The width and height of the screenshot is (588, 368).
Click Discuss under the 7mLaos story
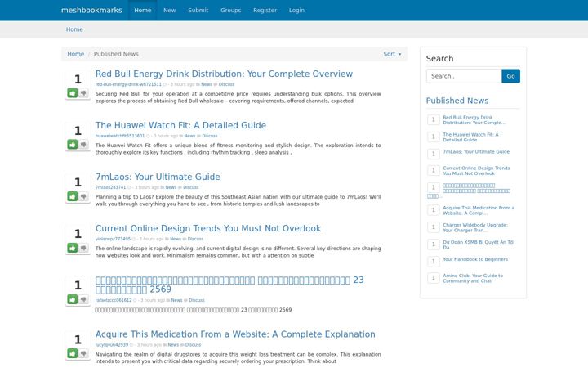(190, 187)
